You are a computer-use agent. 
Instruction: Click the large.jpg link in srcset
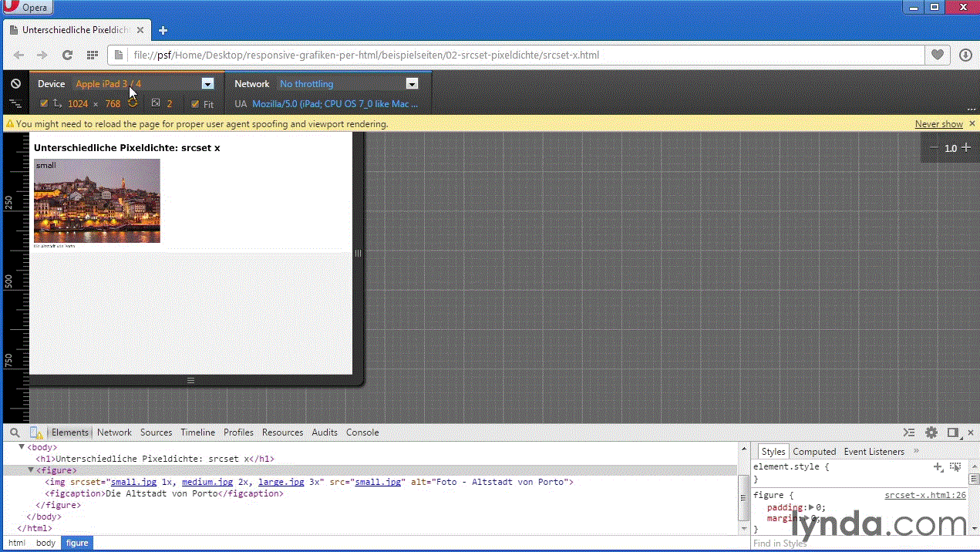[x=281, y=482]
